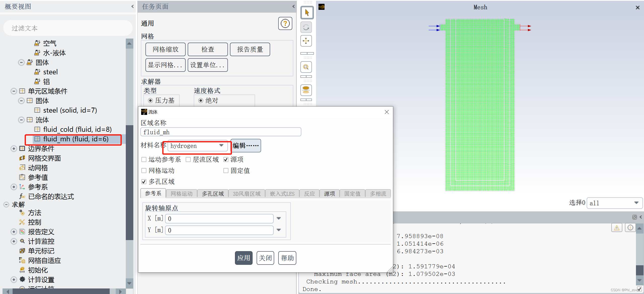Open the 选择0 all dropdown
Viewport: 644px width, 294px height.
click(x=614, y=203)
